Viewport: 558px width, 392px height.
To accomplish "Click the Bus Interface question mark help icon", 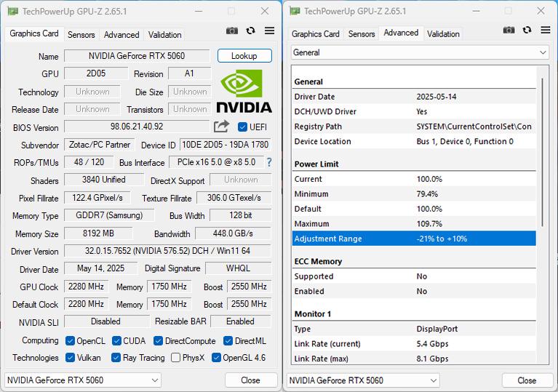I will click(269, 163).
